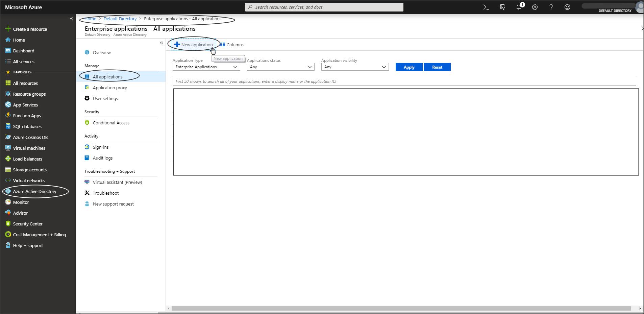Click the Columns toolbar button
644x314 pixels.
[x=231, y=45]
